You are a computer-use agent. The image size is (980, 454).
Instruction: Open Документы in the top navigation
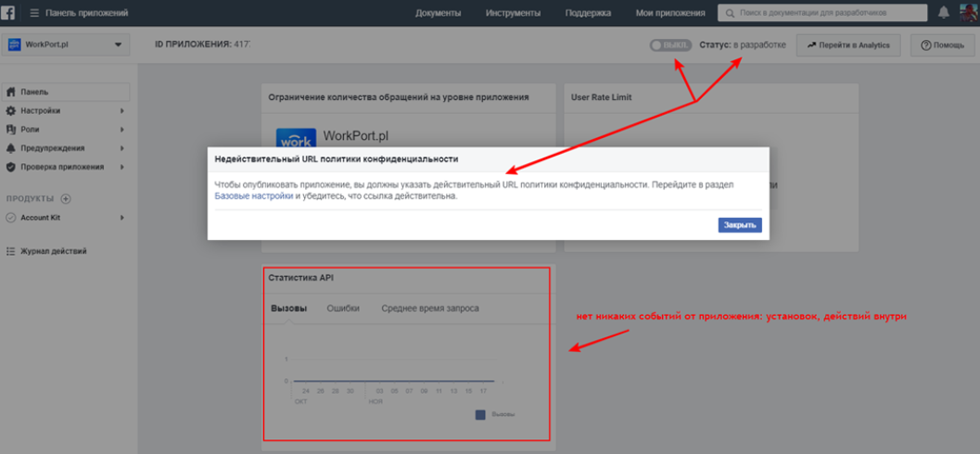[439, 12]
